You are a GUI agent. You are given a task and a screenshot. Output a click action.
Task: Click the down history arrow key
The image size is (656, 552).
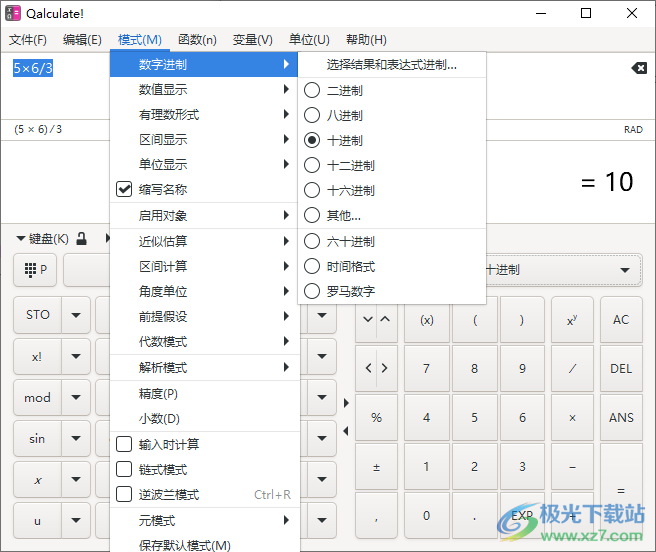tap(368, 319)
